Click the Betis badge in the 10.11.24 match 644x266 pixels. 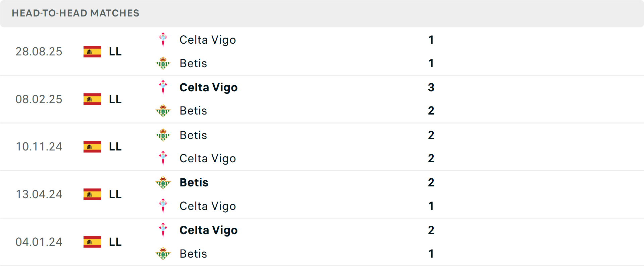pyautogui.click(x=163, y=135)
